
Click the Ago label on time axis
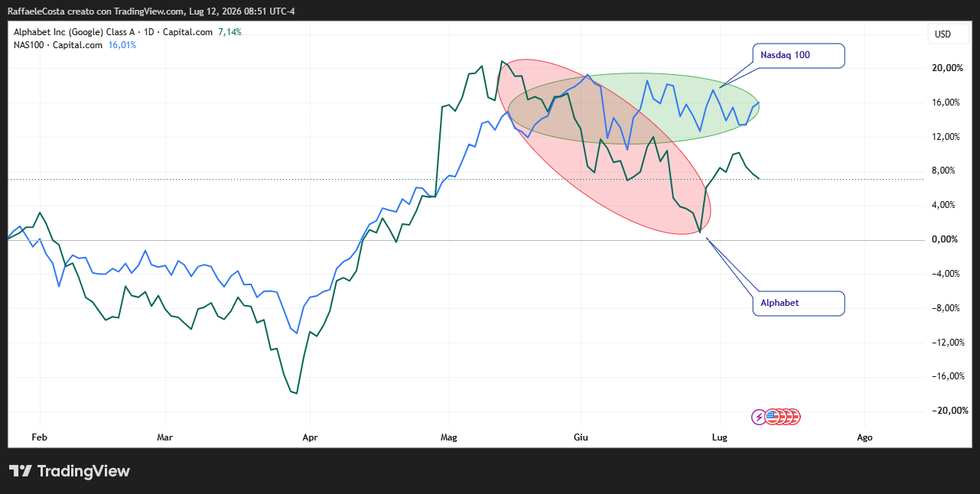point(864,438)
